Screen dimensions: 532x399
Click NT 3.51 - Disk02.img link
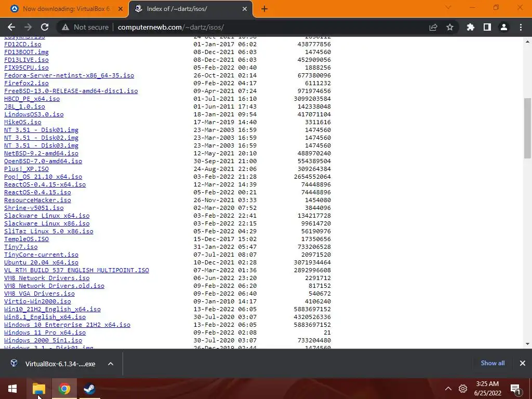coord(42,138)
